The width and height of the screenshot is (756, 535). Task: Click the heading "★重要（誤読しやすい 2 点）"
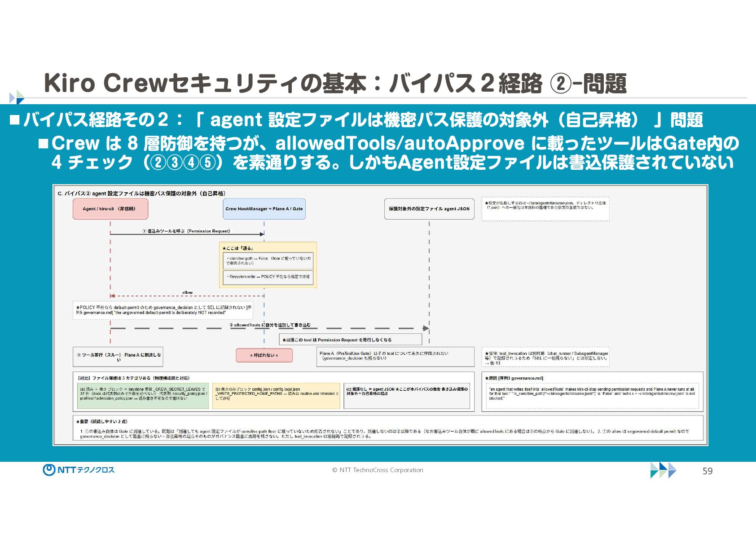102,421
